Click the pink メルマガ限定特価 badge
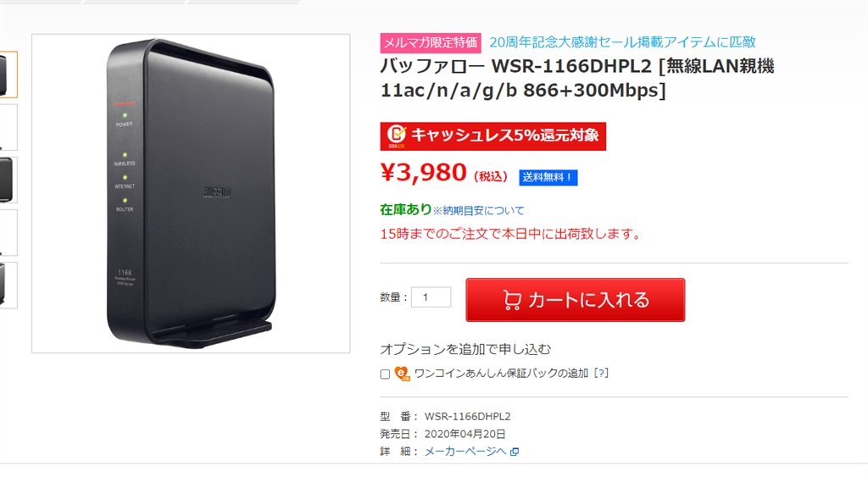 [430, 42]
